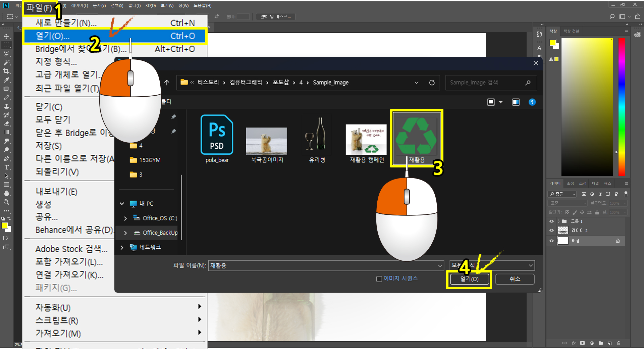This screenshot has height=349, width=644.
Task: Open file name history dropdown
Action: point(440,265)
